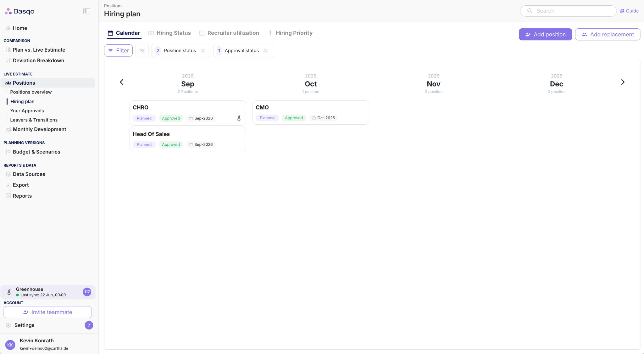Open the Filter button
The width and height of the screenshot is (644, 354).
click(x=118, y=50)
